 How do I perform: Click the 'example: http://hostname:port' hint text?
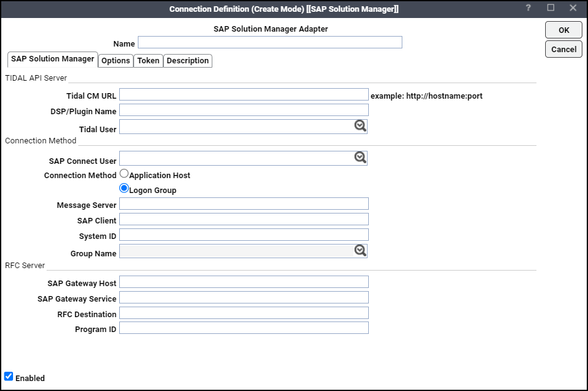[x=427, y=96]
